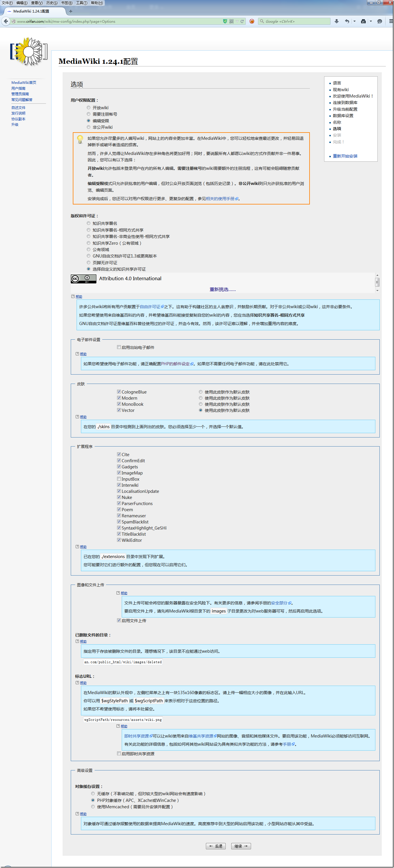Click the license frame scroll-up arrow
Viewport: 394px width, 868px height.
click(377, 276)
